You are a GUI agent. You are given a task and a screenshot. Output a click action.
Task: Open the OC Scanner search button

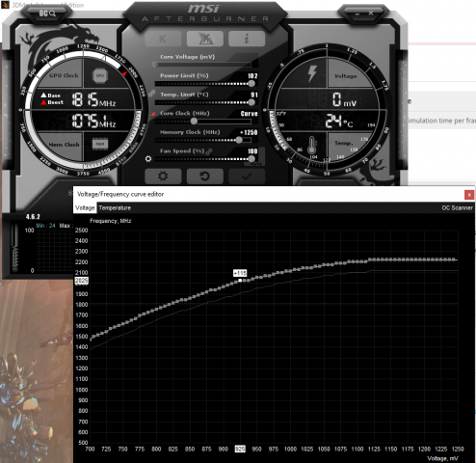(x=47, y=14)
